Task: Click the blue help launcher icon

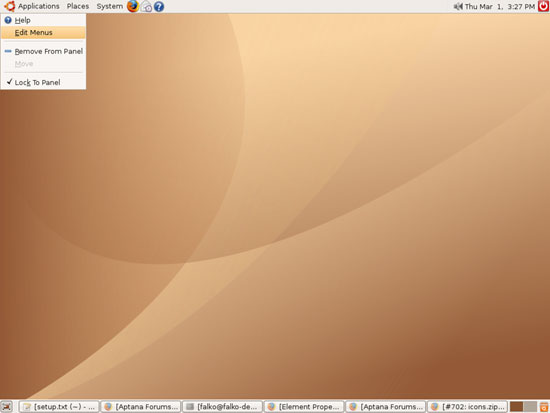Action: [159, 7]
